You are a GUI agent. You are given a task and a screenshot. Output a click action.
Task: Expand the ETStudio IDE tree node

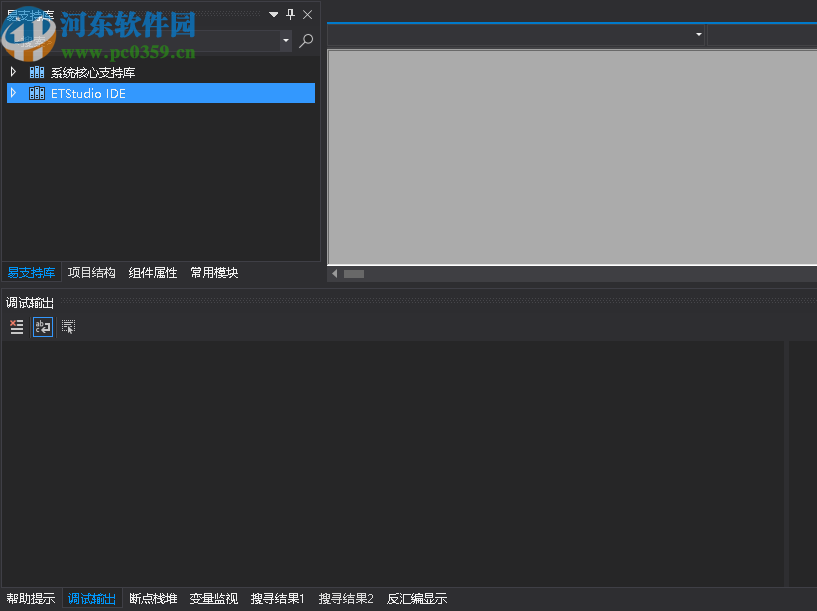click(x=13, y=92)
